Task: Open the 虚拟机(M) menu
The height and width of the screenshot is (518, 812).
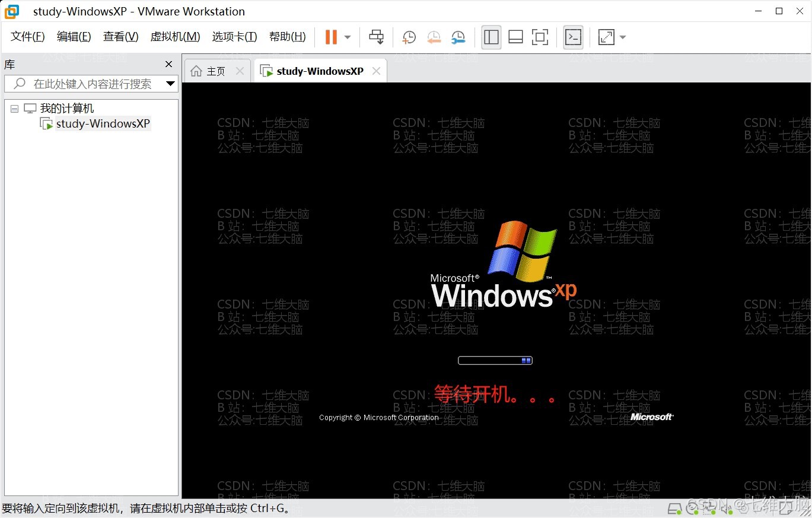Action: 176,37
